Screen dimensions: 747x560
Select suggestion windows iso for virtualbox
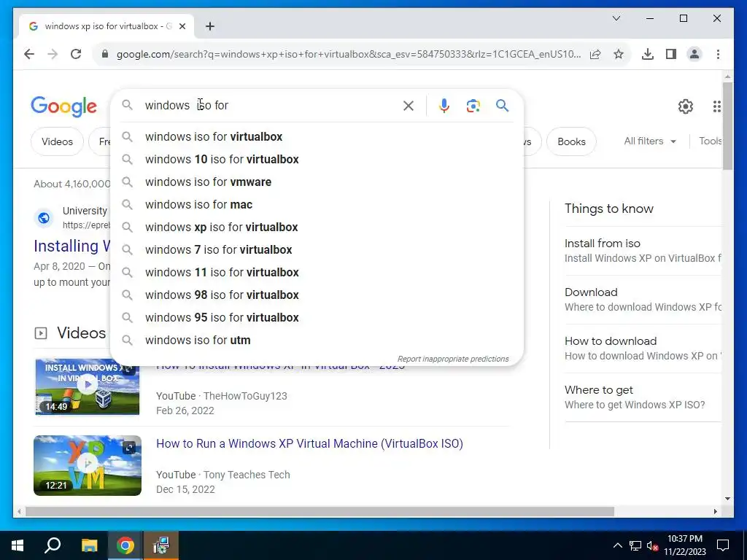317,136
